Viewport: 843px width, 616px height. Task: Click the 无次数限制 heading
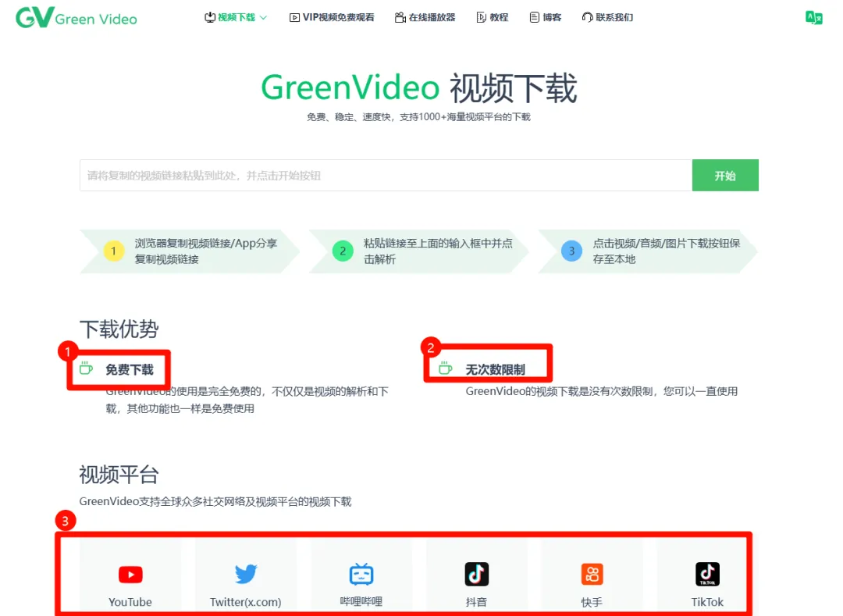(495, 370)
